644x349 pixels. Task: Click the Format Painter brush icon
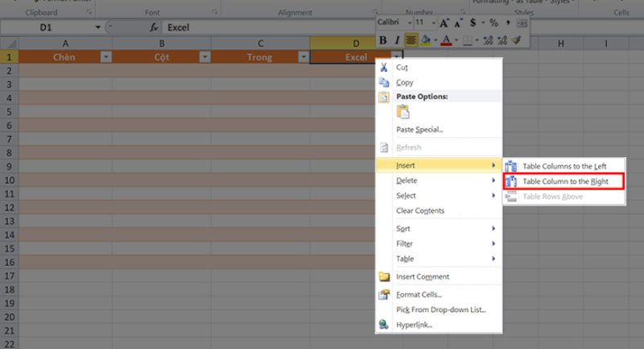tap(517, 39)
